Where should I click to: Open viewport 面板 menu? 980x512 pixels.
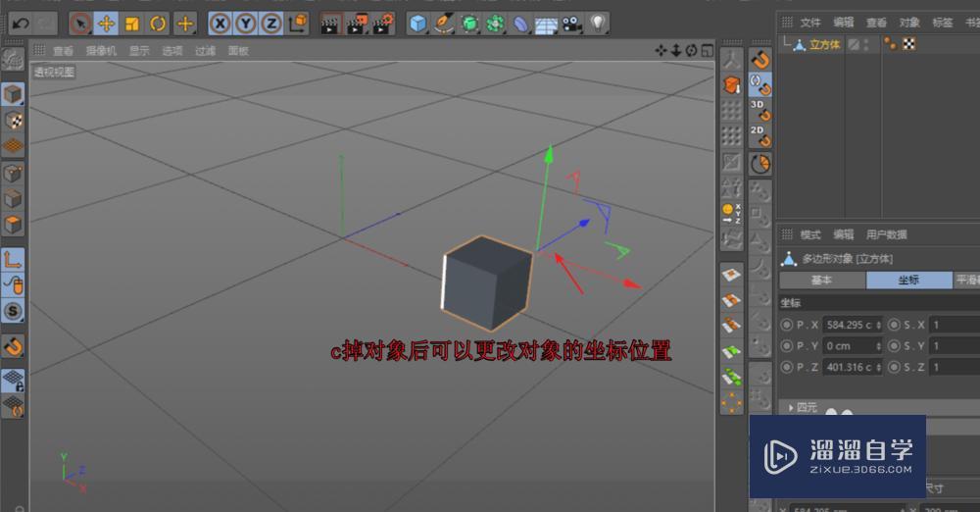point(238,51)
